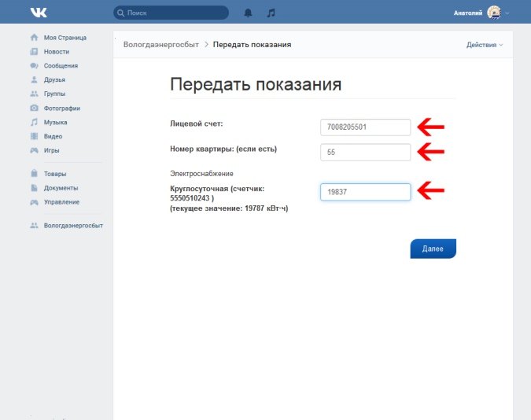Open Музыка in sidebar
531x420 pixels.
pyautogui.click(x=56, y=122)
